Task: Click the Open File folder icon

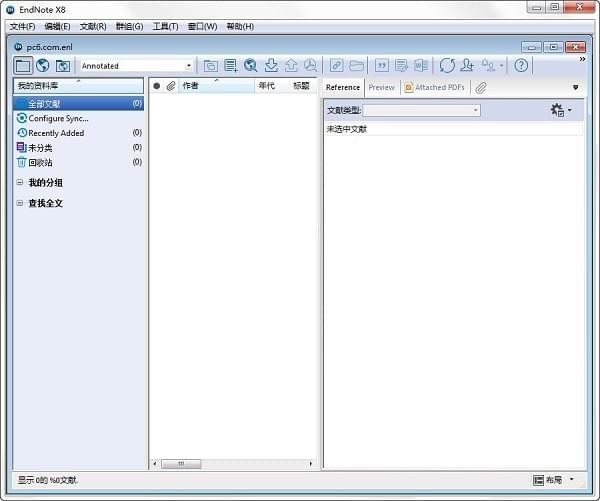Action: 356,66
